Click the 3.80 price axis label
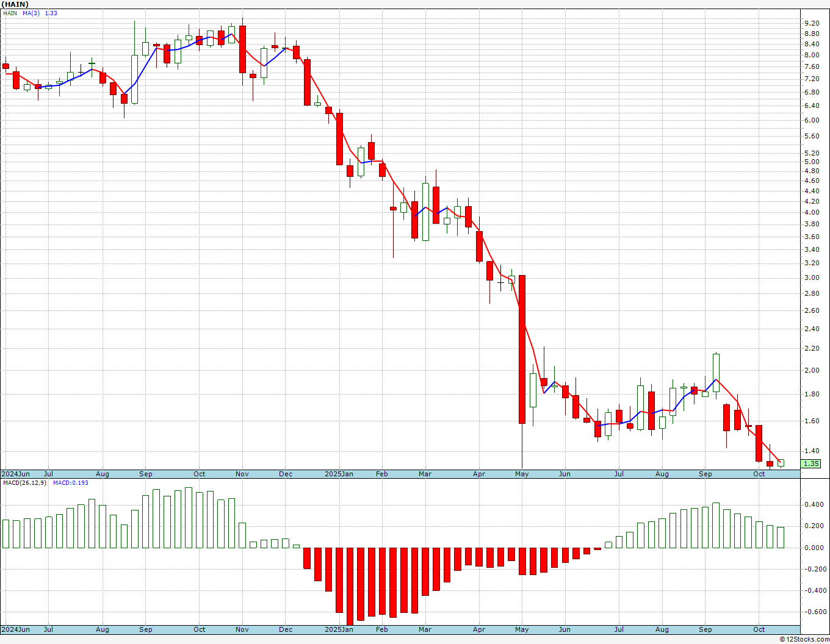The image size is (830, 644). (812, 224)
